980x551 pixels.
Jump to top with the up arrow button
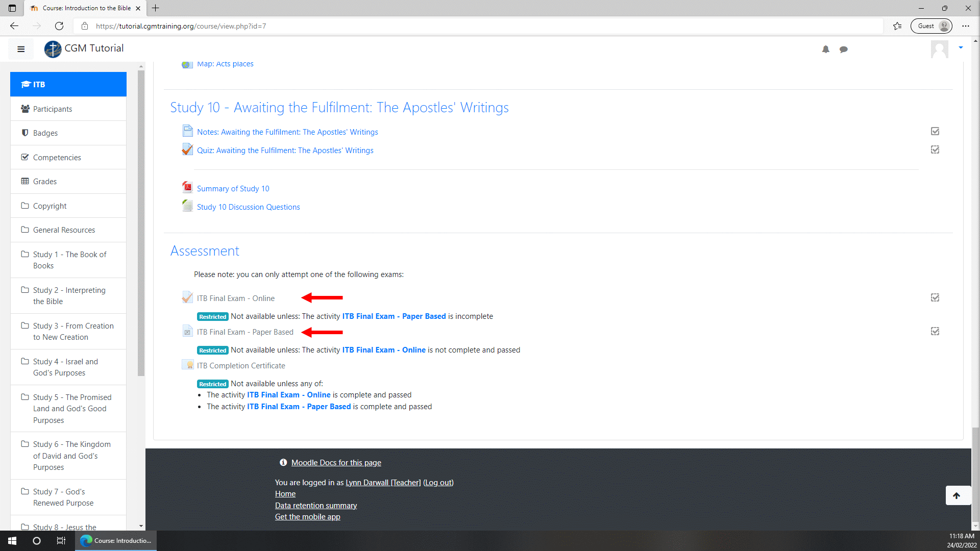[957, 495]
